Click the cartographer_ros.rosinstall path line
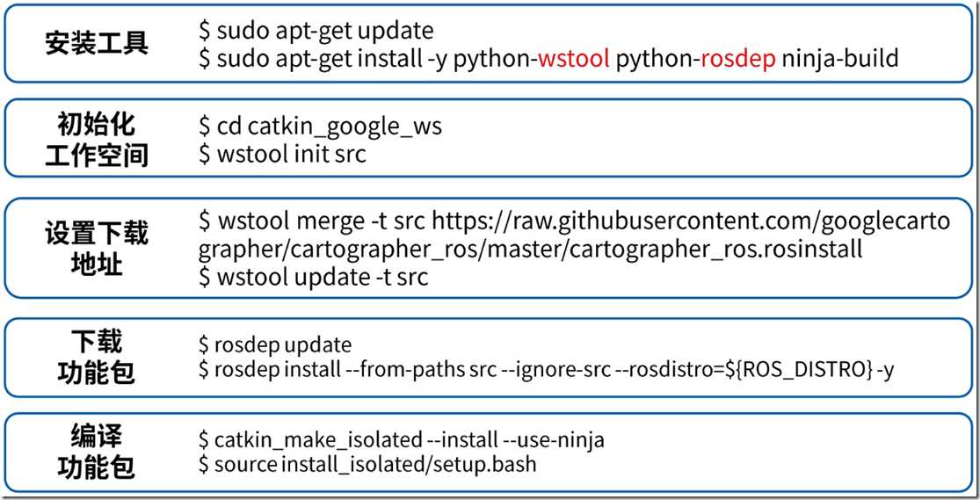The width and height of the screenshot is (980, 500). (531, 250)
